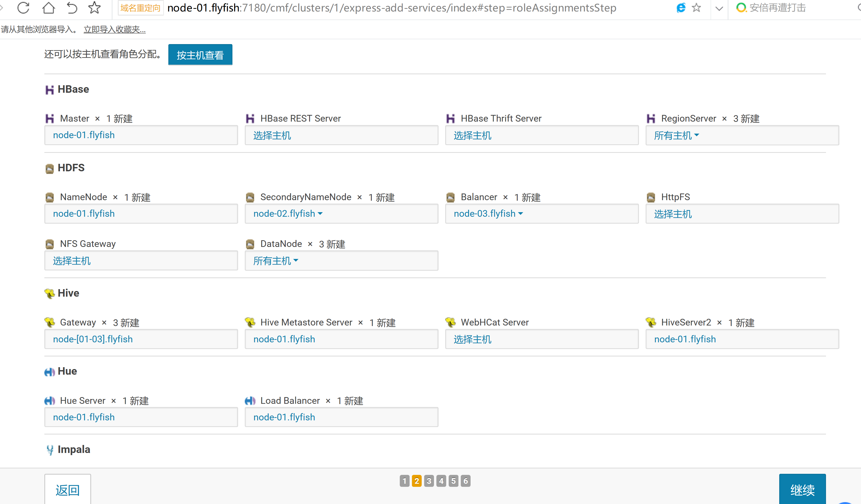Click the bookmark star icon beside the home icon
Viewport: 861px width, 504px height.
pos(94,8)
